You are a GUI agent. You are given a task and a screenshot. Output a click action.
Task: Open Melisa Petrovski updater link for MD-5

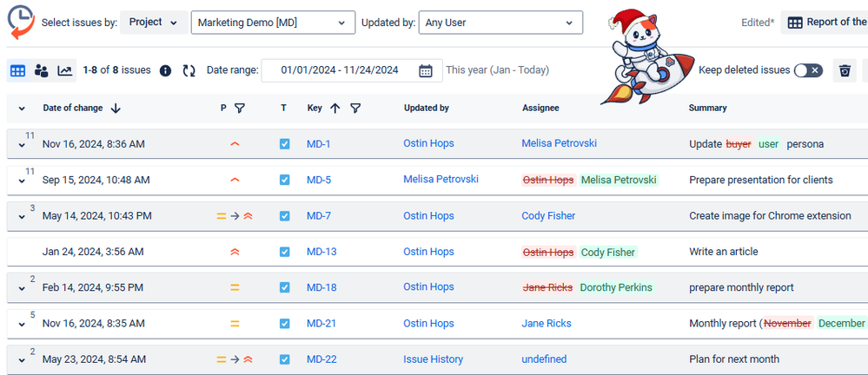click(441, 179)
